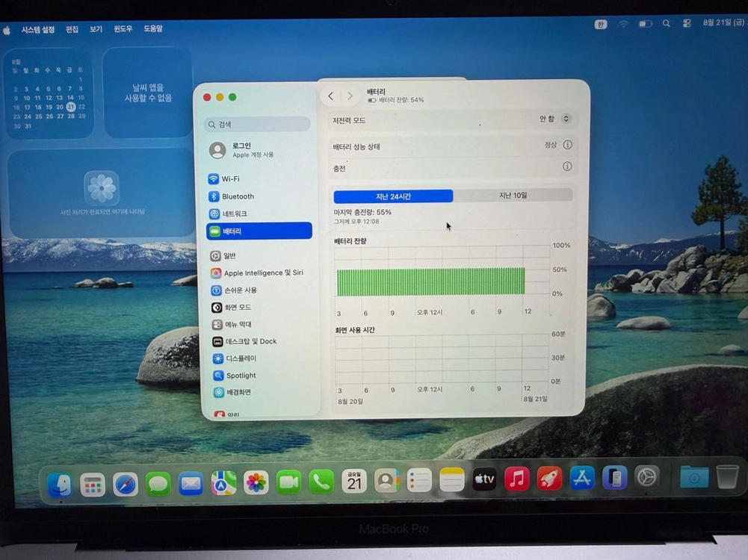Open Trash in the Dock
The height and width of the screenshot is (560, 748).
728,476
